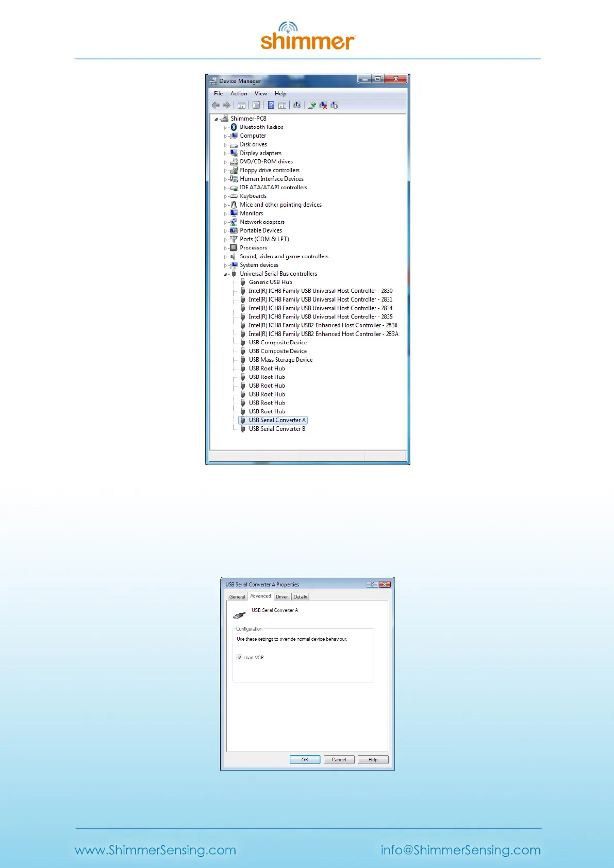Screen dimensions: 614x868
Task: Click the DVD/CD-ROM drives disc icon
Action: [234, 161]
